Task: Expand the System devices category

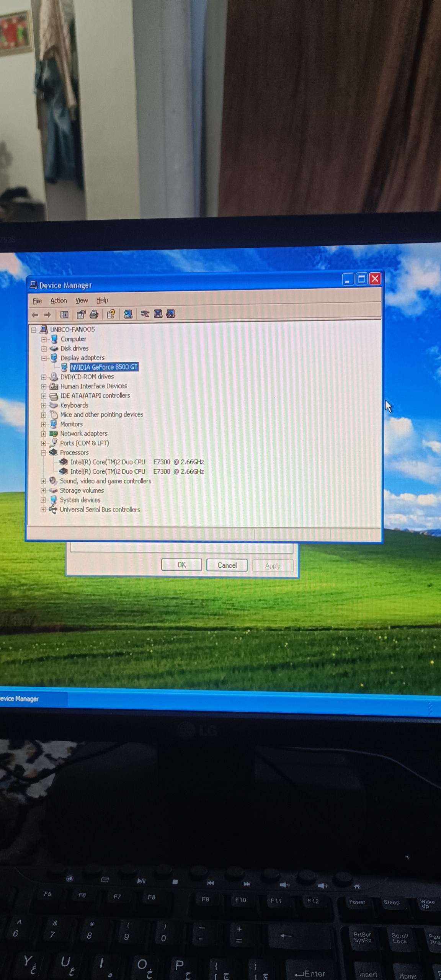Action: pyautogui.click(x=43, y=500)
